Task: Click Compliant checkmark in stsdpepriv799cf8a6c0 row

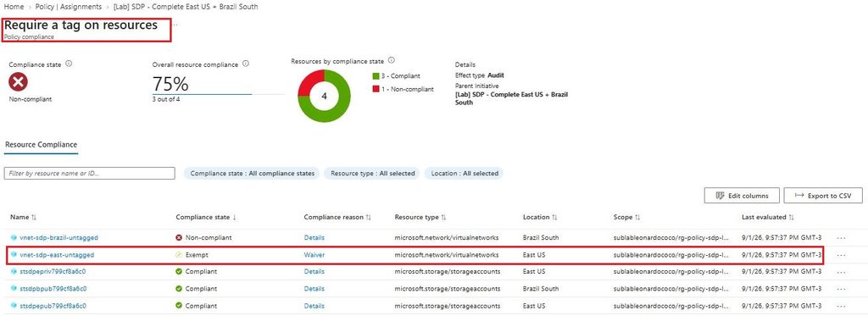Action: tap(179, 272)
